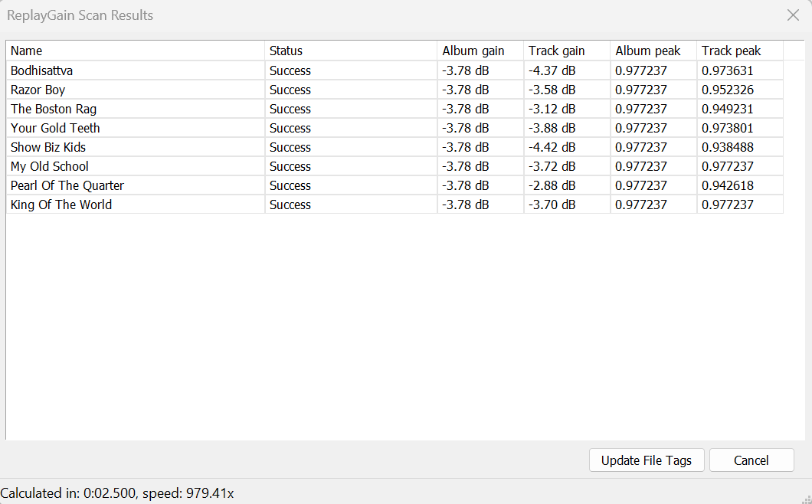Click the -4.42 dB track gain cell

pyautogui.click(x=567, y=147)
